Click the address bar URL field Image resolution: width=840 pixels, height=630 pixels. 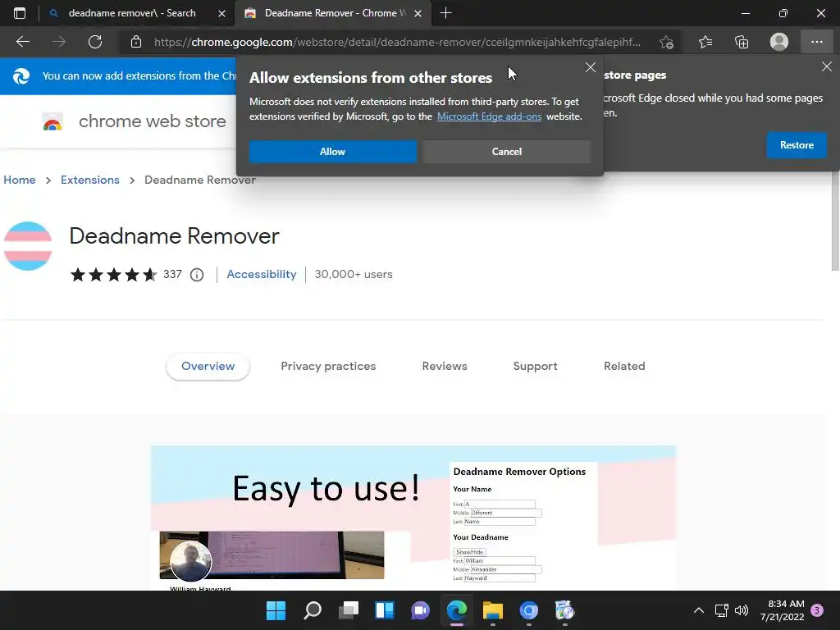point(397,42)
